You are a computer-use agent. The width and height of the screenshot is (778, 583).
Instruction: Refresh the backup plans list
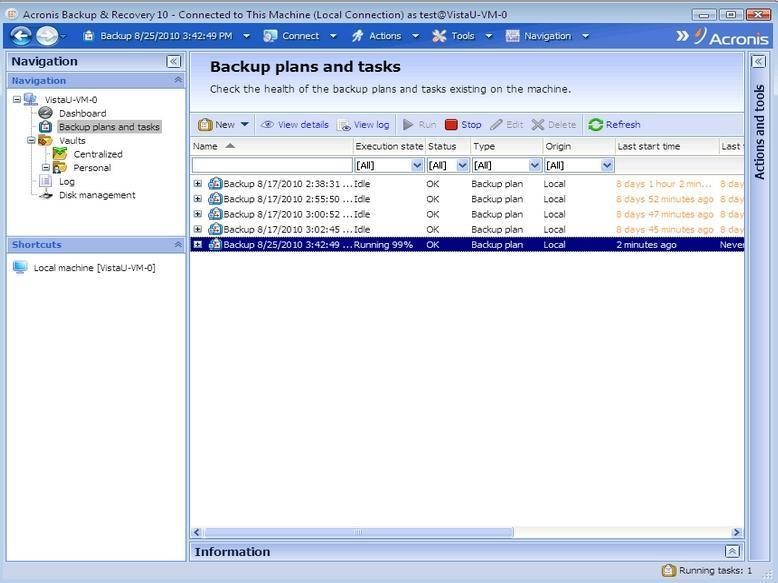(x=614, y=125)
